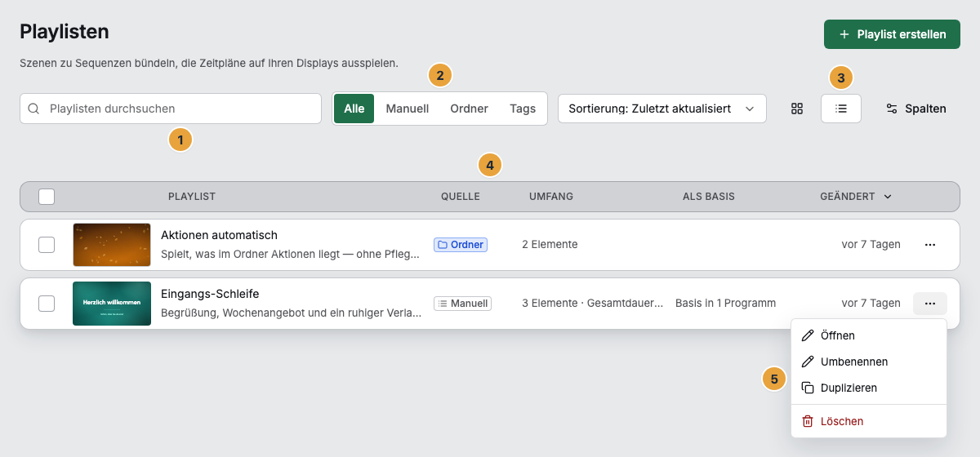Toggle the select-all checkbox in header
The image size is (980, 457).
pyautogui.click(x=47, y=197)
